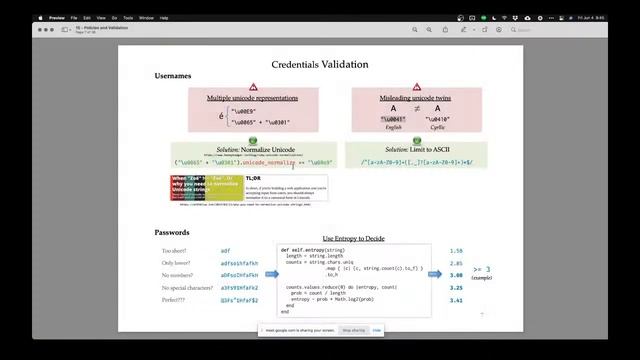Click the green ball above Normalize Unicode
The height and width of the screenshot is (360, 640).
(x=253, y=141)
